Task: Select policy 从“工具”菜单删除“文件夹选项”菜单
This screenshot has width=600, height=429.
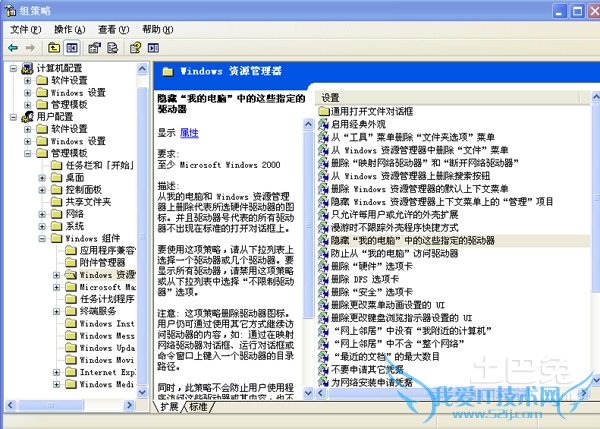Action: click(x=413, y=137)
